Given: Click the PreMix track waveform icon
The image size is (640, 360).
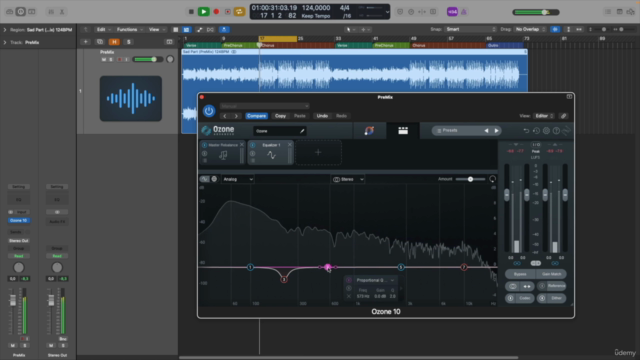Looking at the screenshot, I should 131,98.
